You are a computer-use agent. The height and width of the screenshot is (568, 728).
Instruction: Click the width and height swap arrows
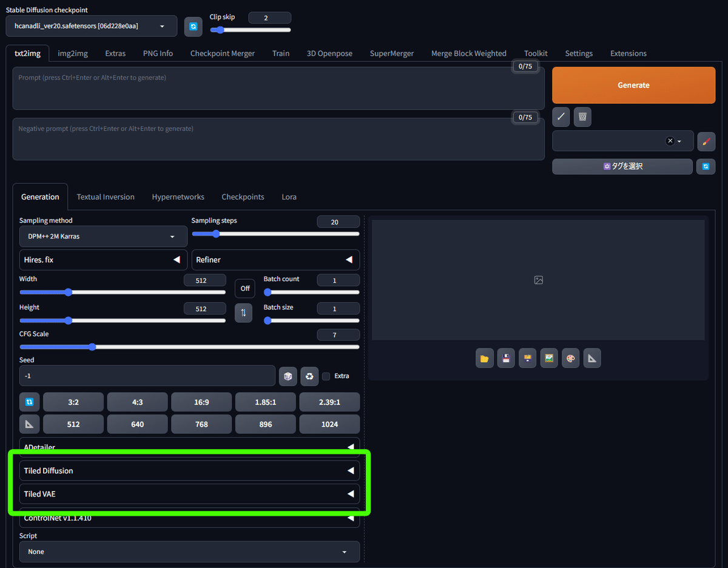(243, 313)
